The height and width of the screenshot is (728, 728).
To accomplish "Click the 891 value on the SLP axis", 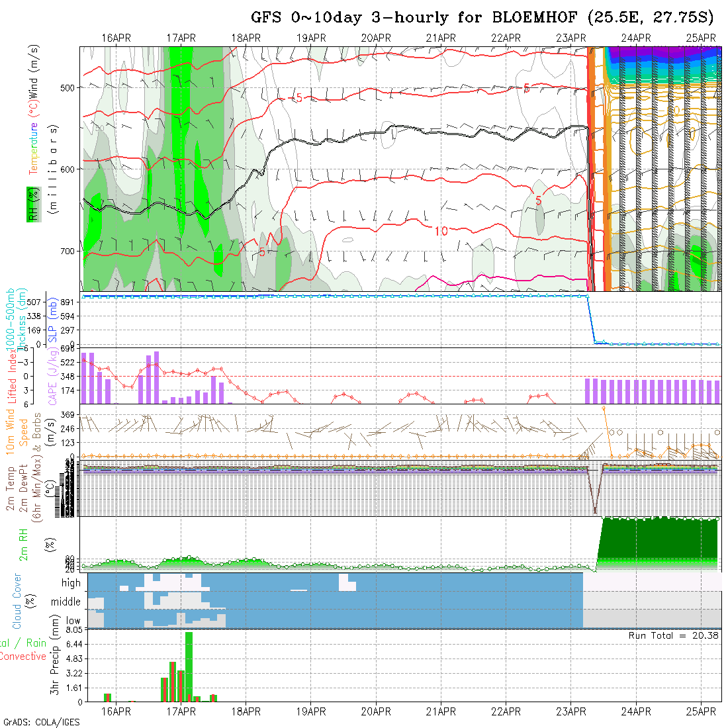I will (68, 302).
